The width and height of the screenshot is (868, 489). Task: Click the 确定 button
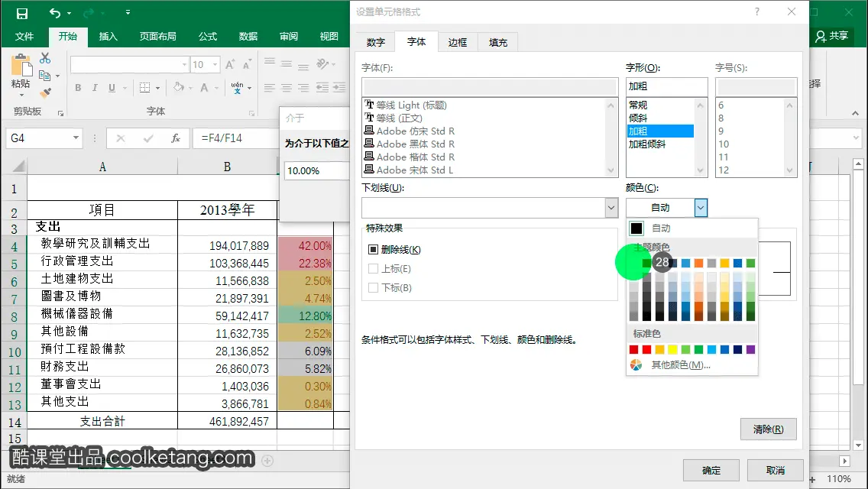pos(711,470)
